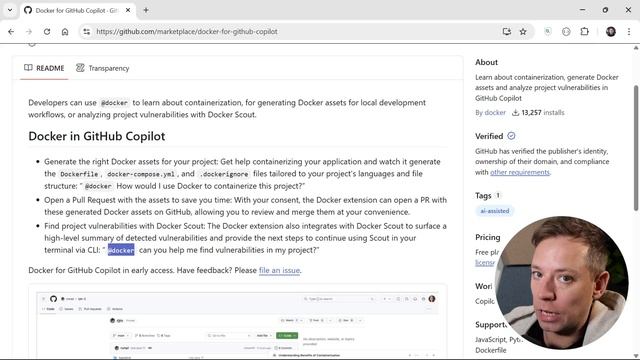Open the tab search dropdown arrow
This screenshot has width=640, height=360.
point(10,10)
